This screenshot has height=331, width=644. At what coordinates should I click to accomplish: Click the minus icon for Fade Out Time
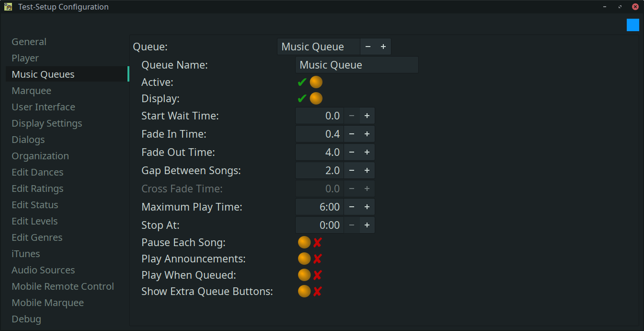pyautogui.click(x=352, y=152)
